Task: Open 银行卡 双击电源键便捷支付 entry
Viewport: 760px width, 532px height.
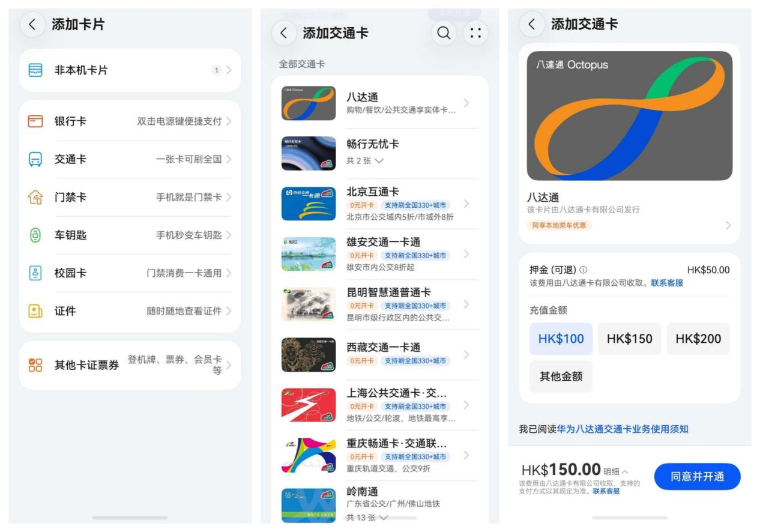Action: click(130, 121)
